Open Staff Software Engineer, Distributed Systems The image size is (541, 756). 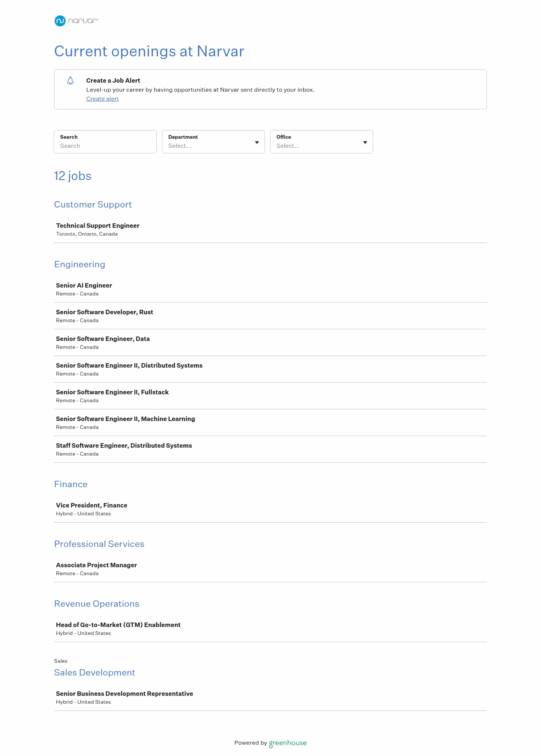coord(270,449)
